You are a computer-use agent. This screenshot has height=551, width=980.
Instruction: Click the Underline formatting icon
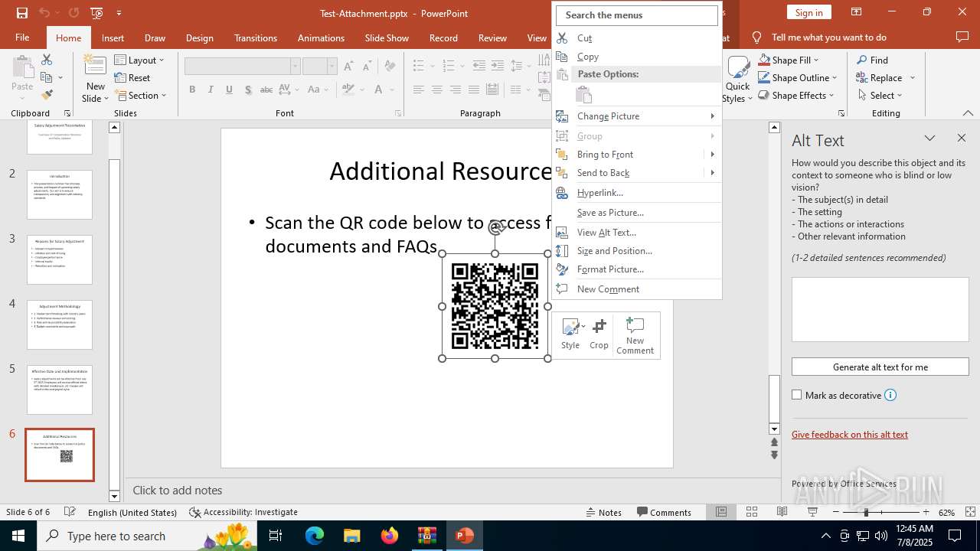[x=229, y=90]
